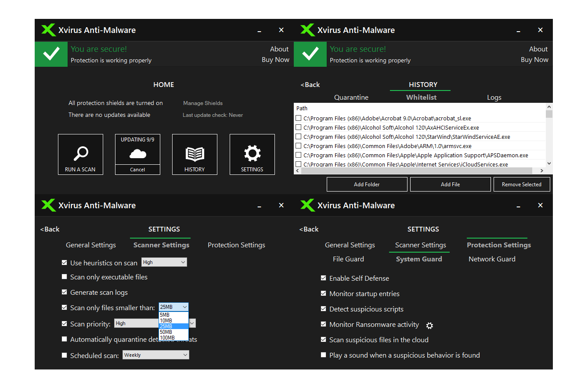Open the Ransomware activity gear settings icon
This screenshot has height=391, width=588.
pyautogui.click(x=429, y=326)
